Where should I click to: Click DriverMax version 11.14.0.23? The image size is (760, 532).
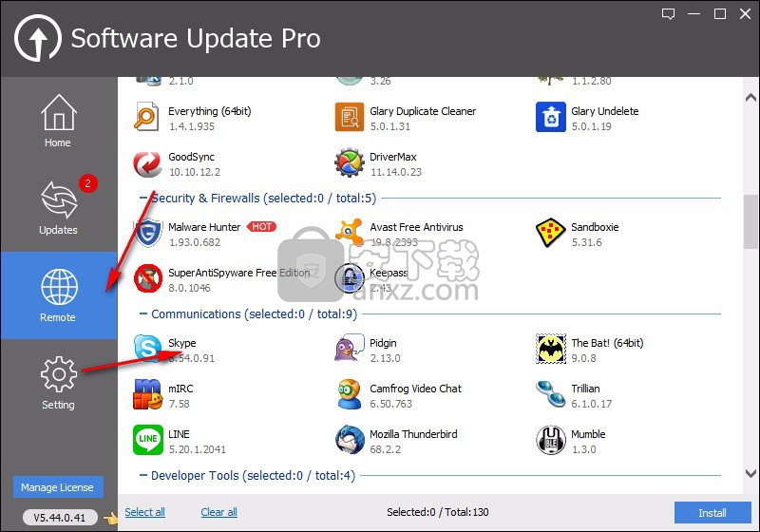coord(395,172)
